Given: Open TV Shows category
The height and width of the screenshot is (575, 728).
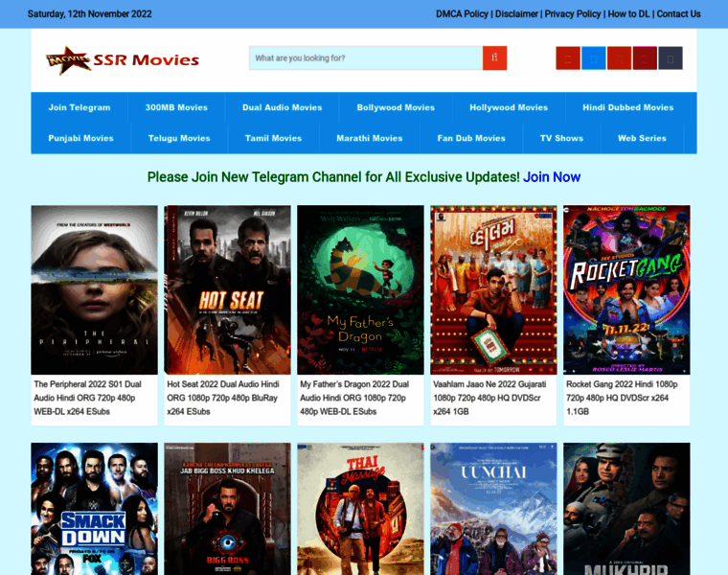Looking at the screenshot, I should 561,138.
